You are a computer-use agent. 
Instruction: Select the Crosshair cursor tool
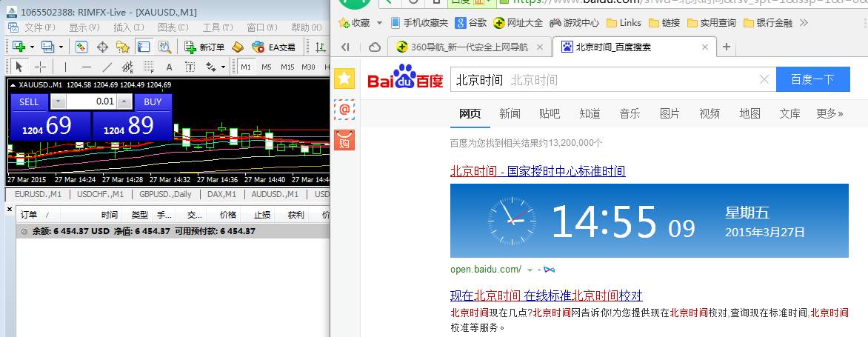pyautogui.click(x=41, y=67)
